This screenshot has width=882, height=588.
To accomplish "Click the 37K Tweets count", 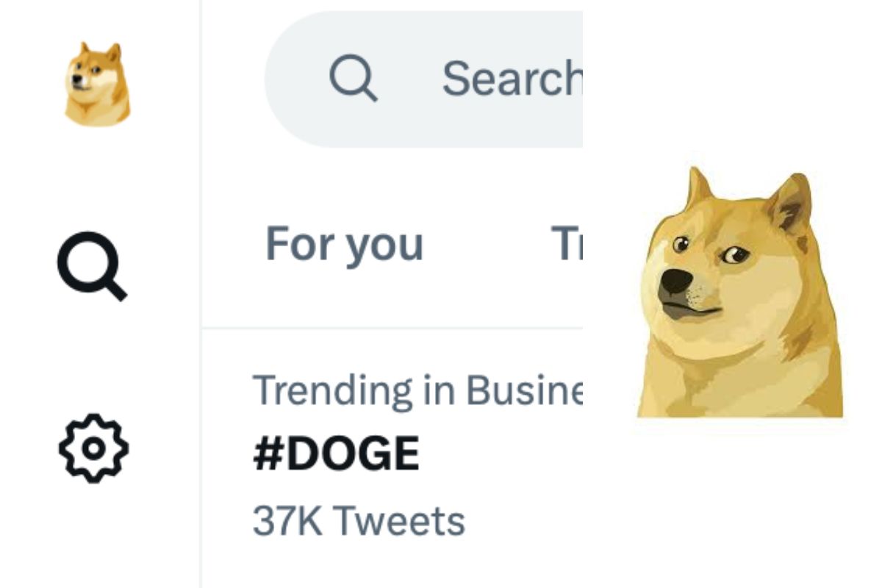I will [x=359, y=521].
